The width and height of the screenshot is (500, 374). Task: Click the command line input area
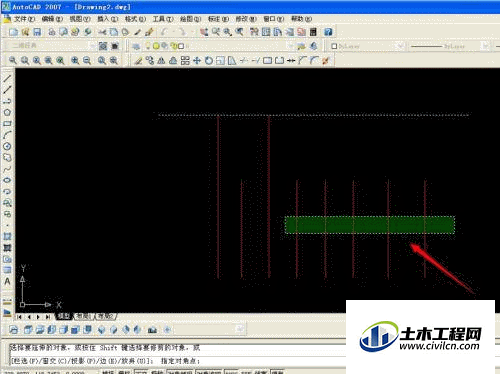coord(177,361)
